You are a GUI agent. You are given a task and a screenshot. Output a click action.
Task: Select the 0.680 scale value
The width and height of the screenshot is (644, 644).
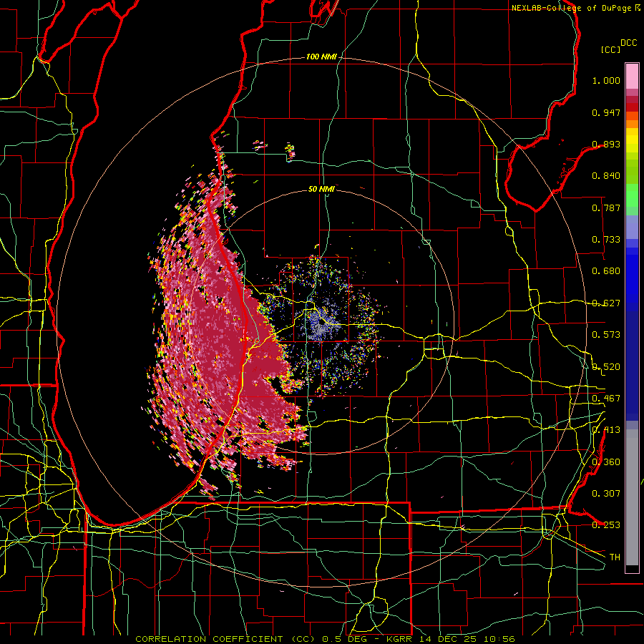point(606,271)
